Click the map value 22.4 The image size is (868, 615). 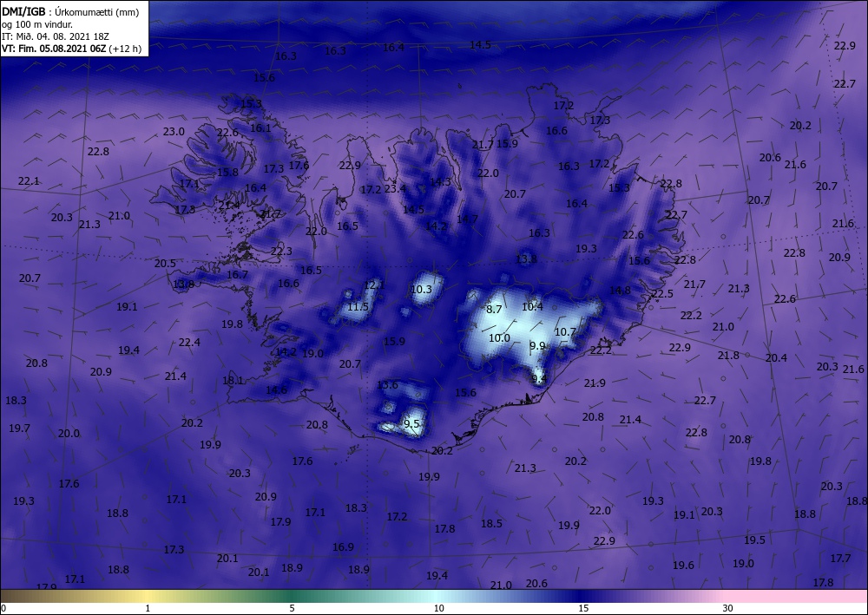(189, 343)
